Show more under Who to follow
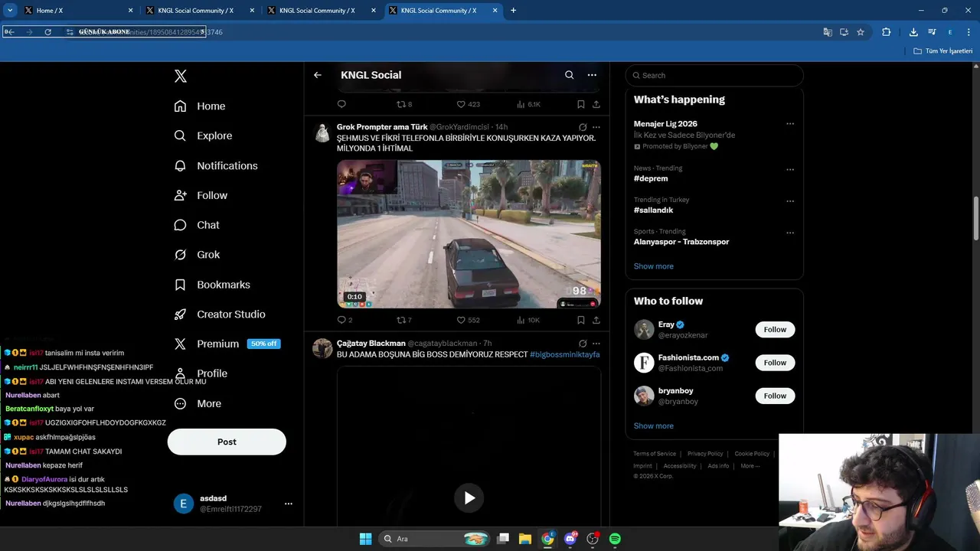Viewport: 980px width, 551px height. pos(653,426)
